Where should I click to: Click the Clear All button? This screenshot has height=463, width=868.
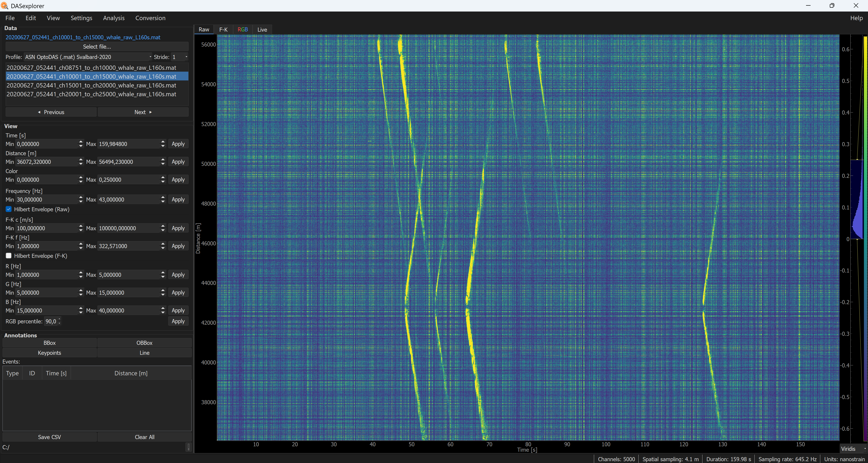coord(145,437)
